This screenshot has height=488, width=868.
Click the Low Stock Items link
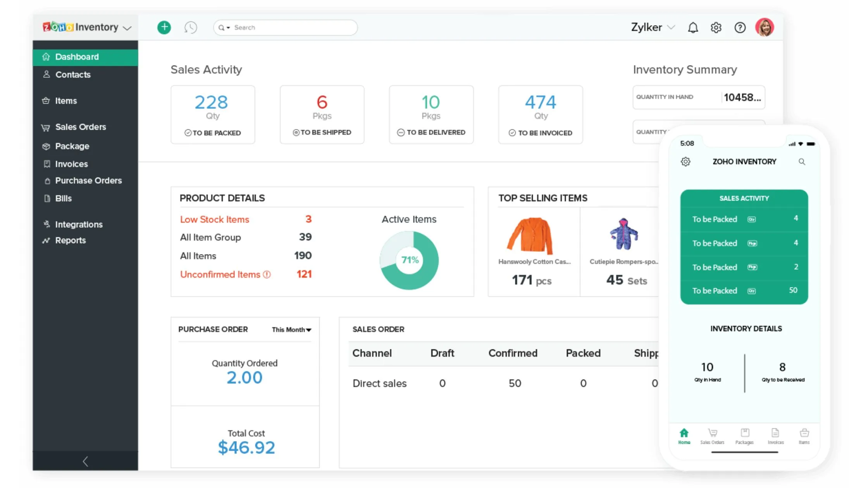pyautogui.click(x=214, y=219)
